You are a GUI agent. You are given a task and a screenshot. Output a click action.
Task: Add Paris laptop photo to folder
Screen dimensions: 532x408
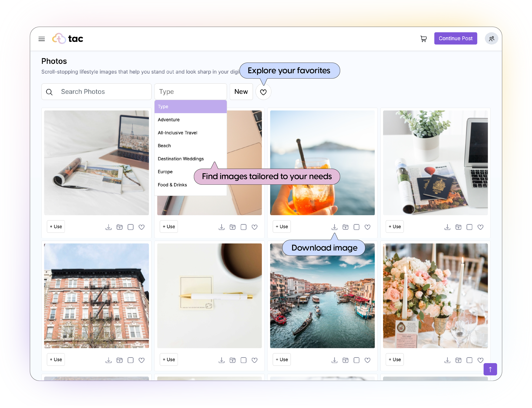pos(119,227)
